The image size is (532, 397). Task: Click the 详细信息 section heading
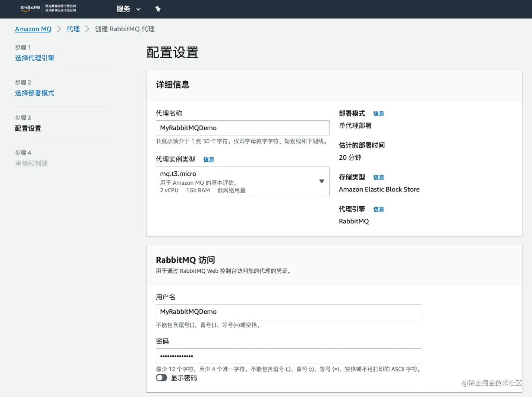click(x=173, y=85)
